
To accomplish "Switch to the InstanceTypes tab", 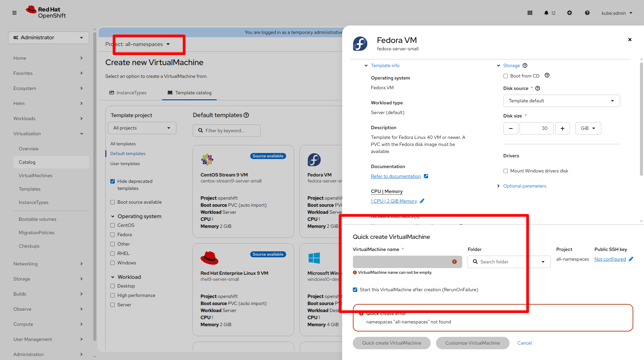I will [128, 93].
